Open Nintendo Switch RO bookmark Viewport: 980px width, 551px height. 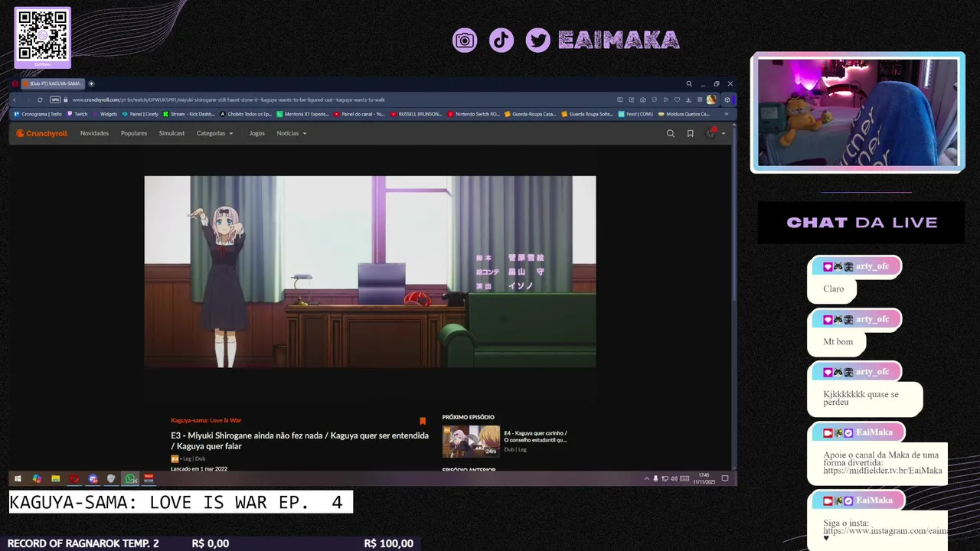[x=472, y=114]
